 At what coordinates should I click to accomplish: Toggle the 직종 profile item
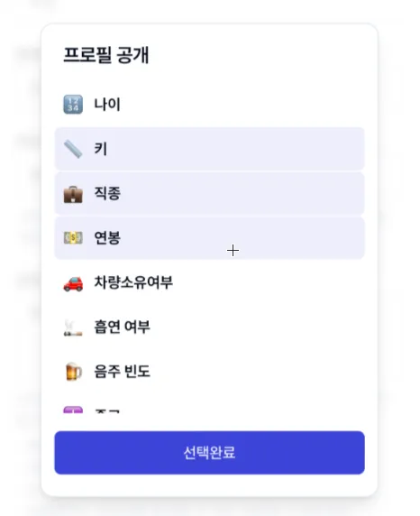click(209, 193)
